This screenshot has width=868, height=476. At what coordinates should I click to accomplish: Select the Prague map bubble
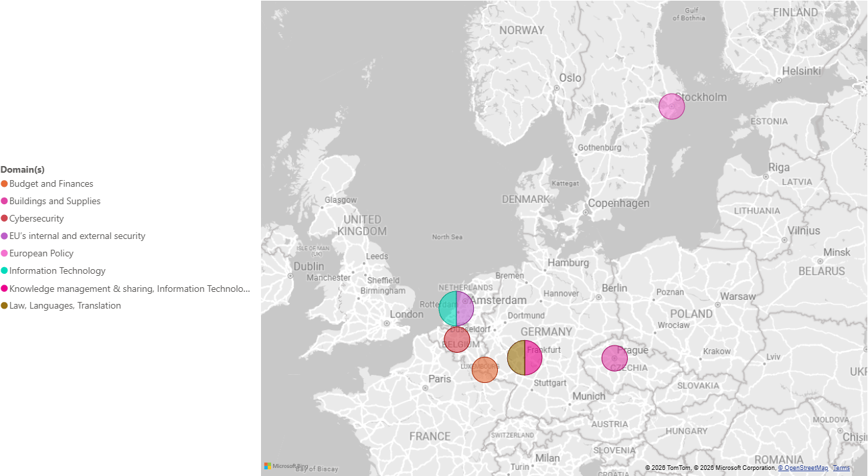click(x=614, y=359)
